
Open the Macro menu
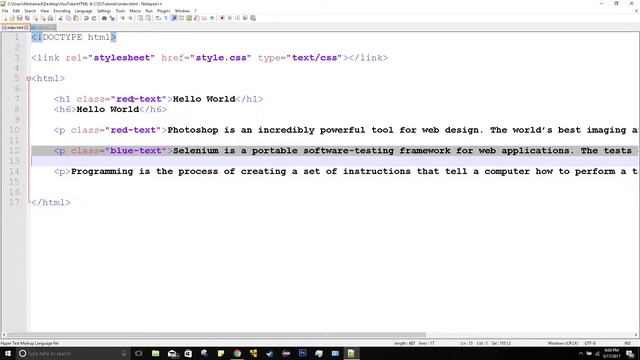135,11
